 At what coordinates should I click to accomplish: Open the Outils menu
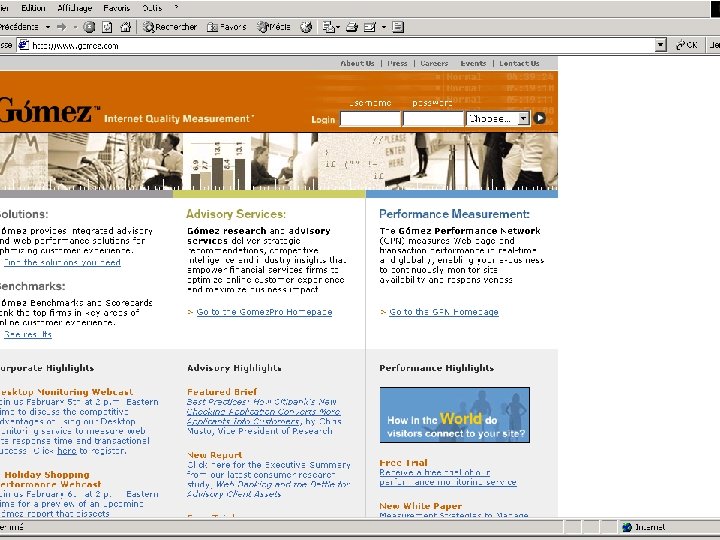[152, 8]
